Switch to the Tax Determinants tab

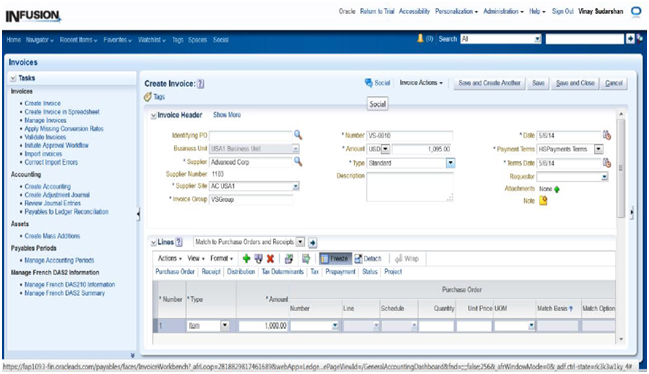click(283, 272)
